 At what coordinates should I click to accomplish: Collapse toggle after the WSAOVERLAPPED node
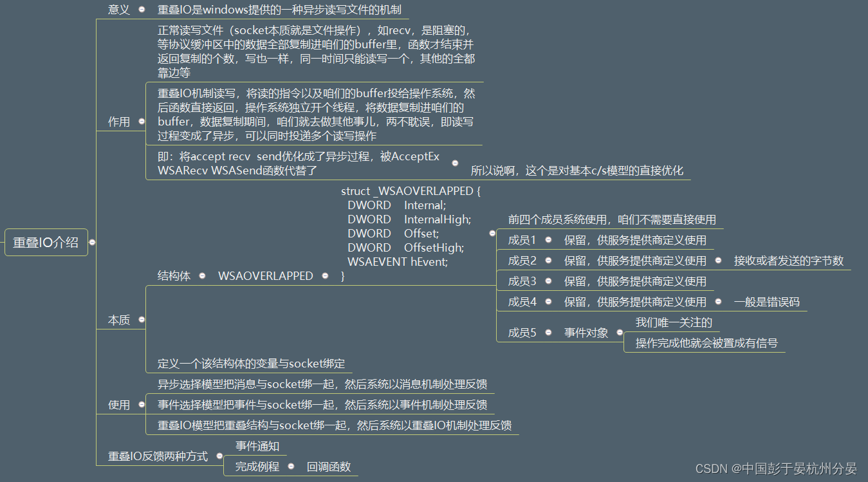click(x=324, y=276)
